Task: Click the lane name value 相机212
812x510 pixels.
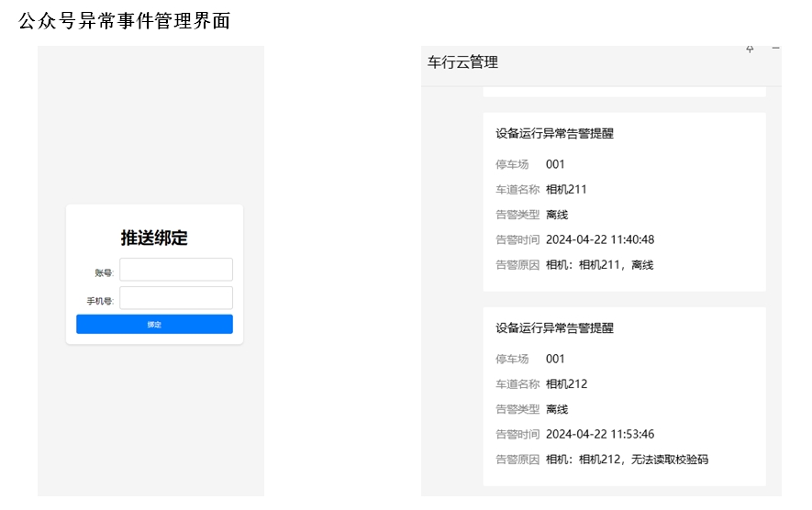Action: click(x=566, y=384)
